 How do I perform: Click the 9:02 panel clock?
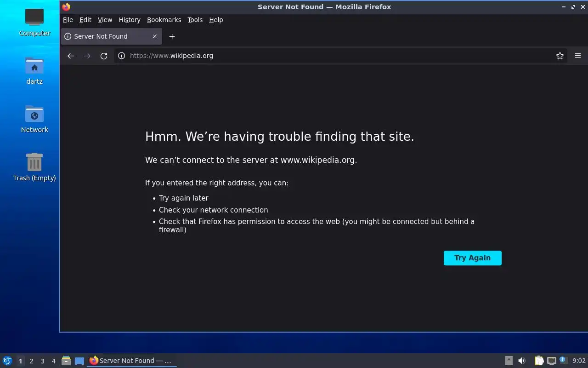pyautogui.click(x=579, y=361)
